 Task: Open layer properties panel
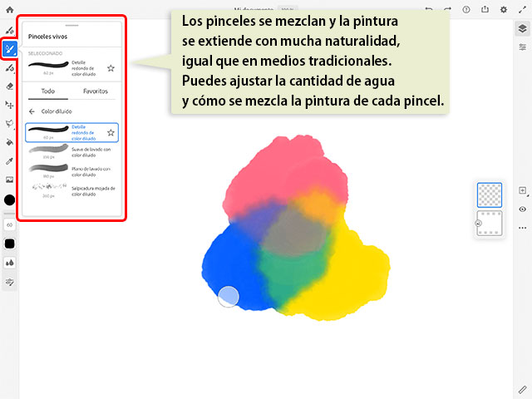coord(522,47)
